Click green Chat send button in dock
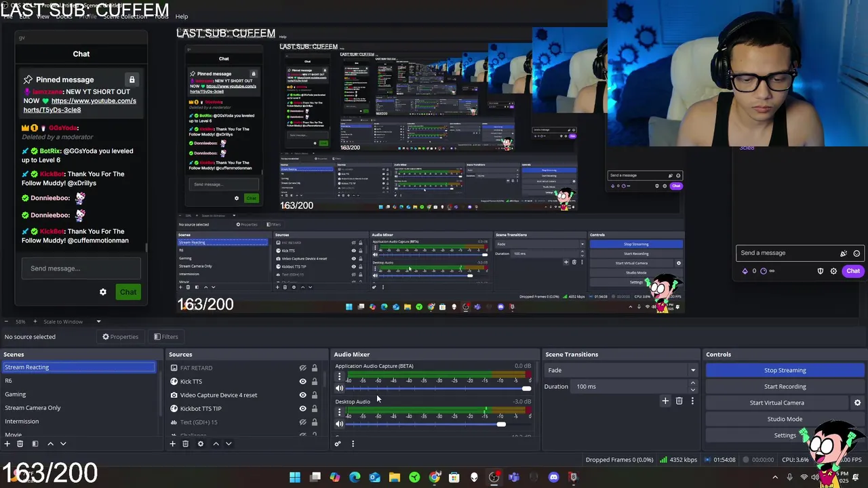Viewport: 868px width, 488px height. (128, 292)
